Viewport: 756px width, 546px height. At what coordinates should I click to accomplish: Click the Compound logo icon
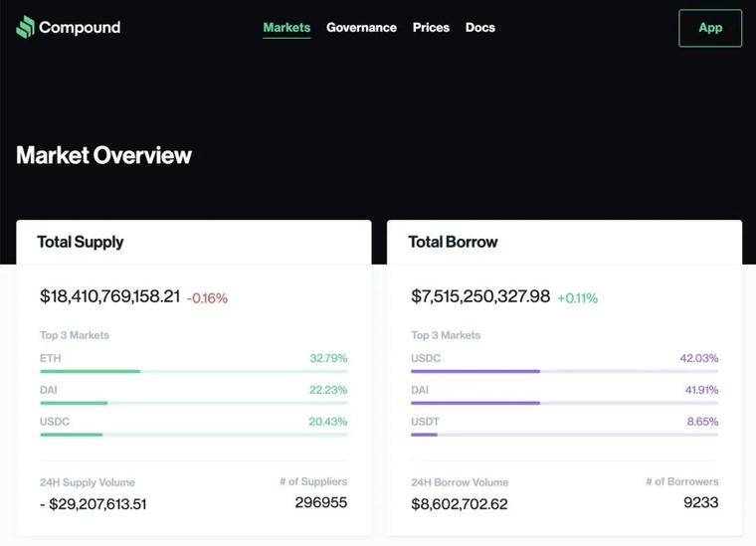point(25,27)
